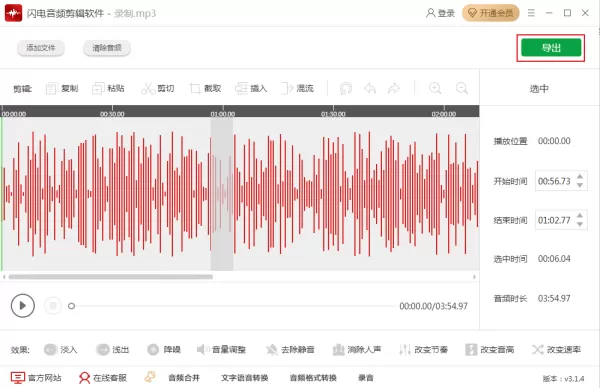600x388 pixels.
Task: Click the 选中时间 value 00:06.04
Action: [x=554, y=259]
